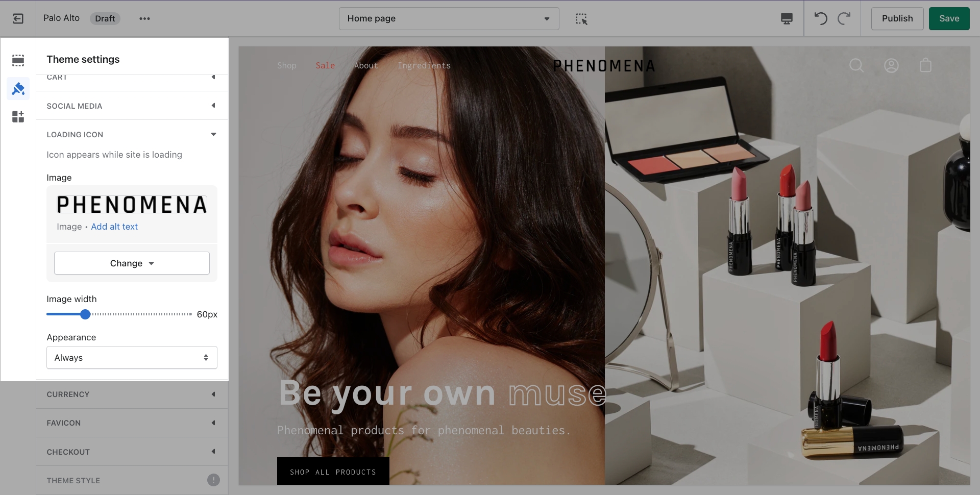This screenshot has width=980, height=495.
Task: Click the exit editor icon
Action: [x=18, y=19]
